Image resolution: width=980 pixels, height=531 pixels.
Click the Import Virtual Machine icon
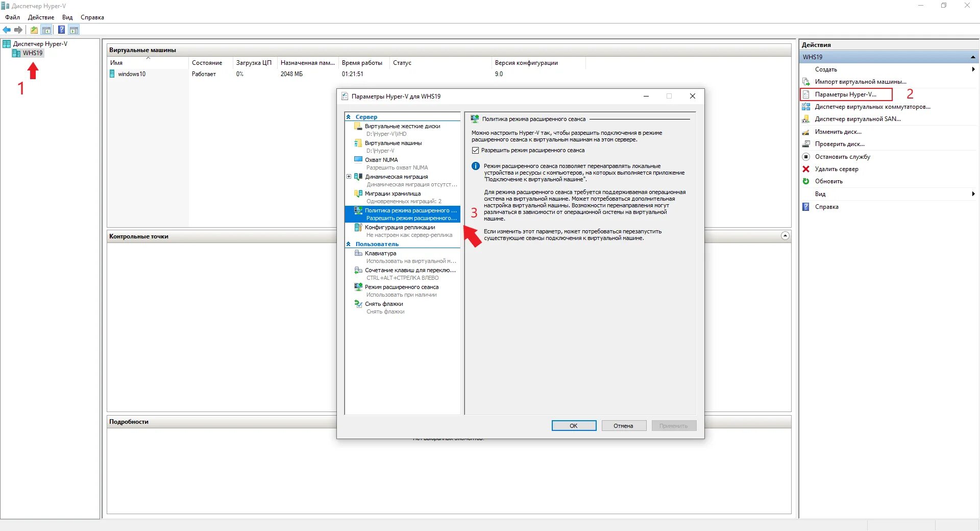click(x=806, y=82)
